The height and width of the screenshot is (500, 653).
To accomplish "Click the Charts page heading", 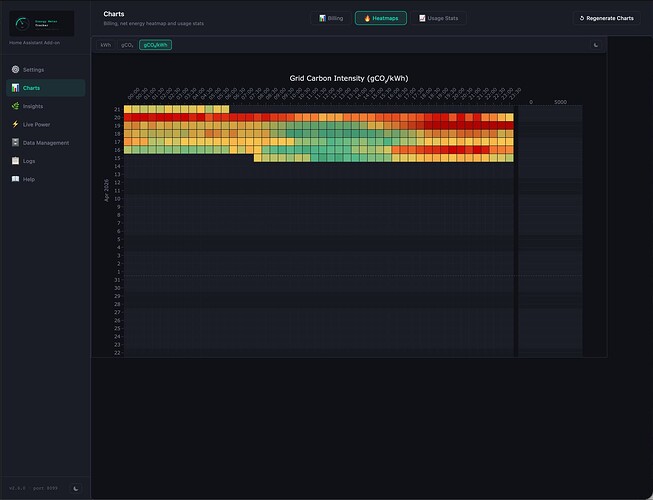I will pyautogui.click(x=114, y=14).
